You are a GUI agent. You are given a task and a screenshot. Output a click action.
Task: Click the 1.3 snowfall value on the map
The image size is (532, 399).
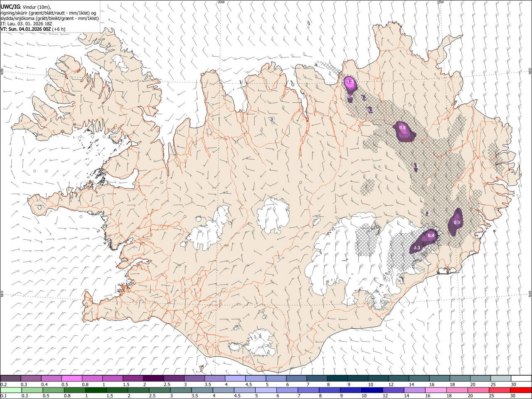(x=350, y=82)
